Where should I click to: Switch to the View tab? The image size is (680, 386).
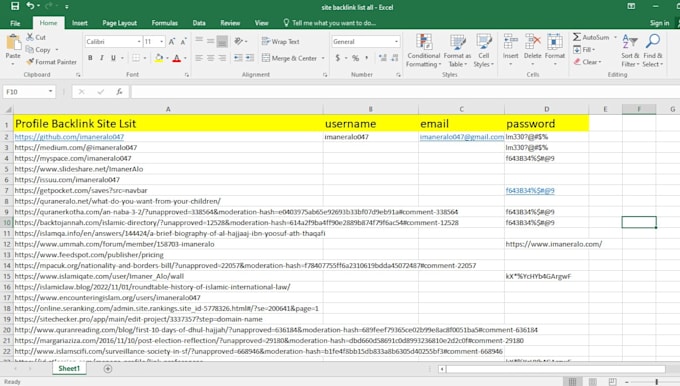point(262,23)
